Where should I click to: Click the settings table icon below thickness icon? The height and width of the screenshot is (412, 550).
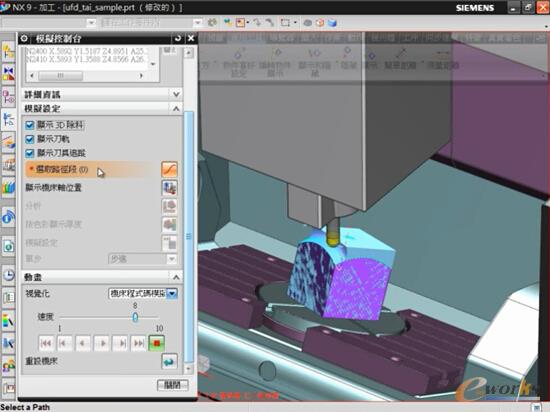pyautogui.click(x=169, y=243)
